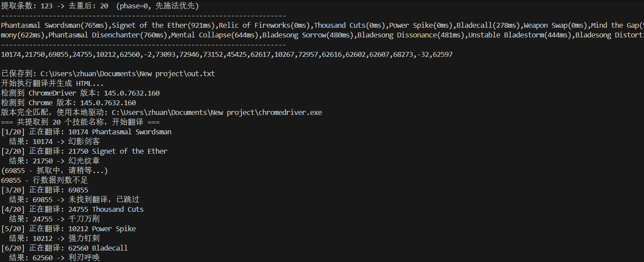Select the "Relic of Fireworks(0ms)" entry

click(x=266, y=26)
